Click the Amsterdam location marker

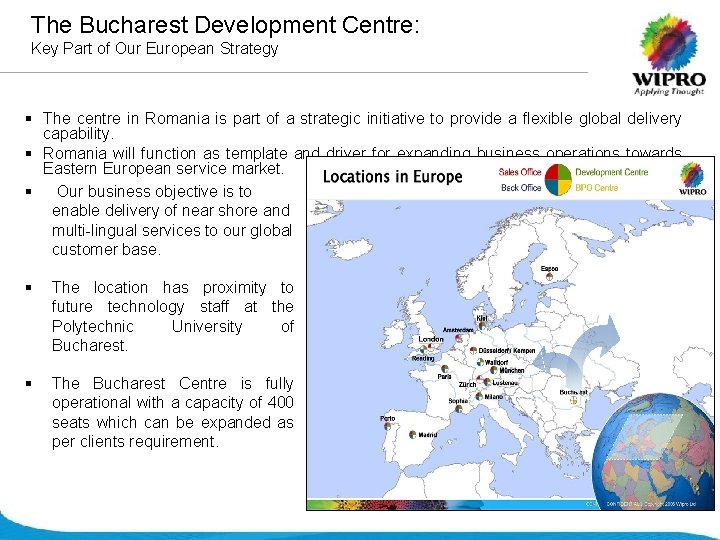coord(458,338)
